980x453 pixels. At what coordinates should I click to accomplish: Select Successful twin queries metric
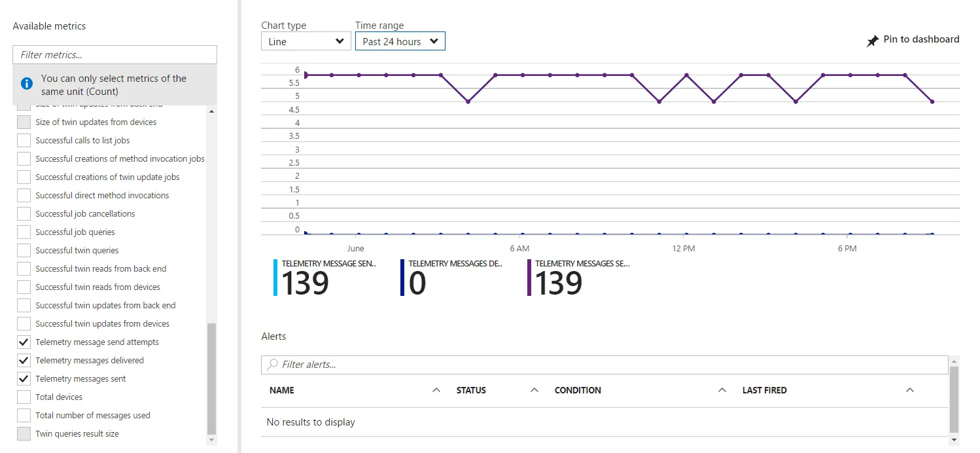pyautogui.click(x=77, y=250)
